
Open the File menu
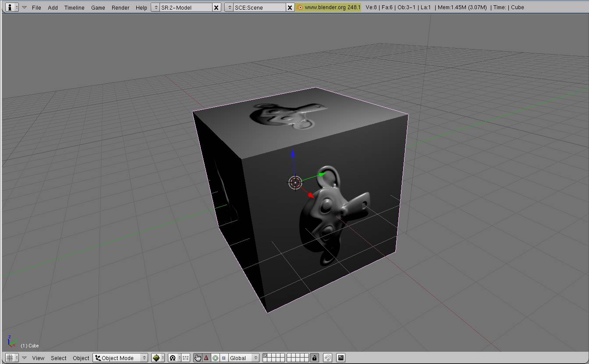pyautogui.click(x=36, y=7)
